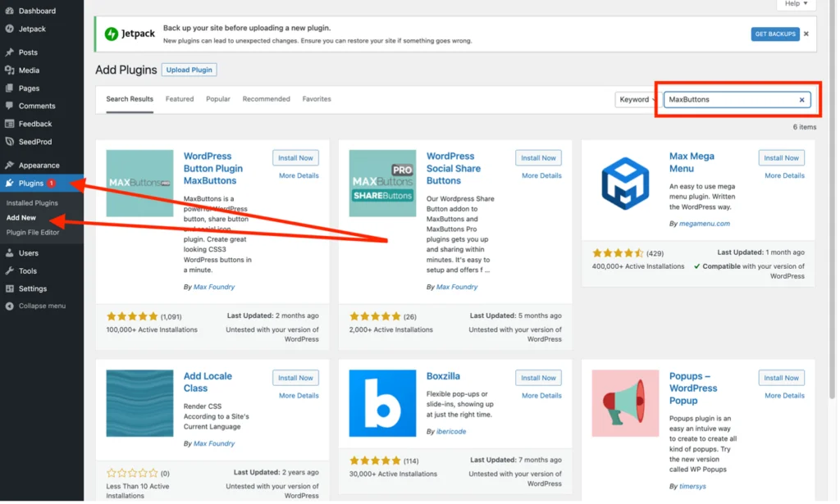The height and width of the screenshot is (504, 840).
Task: View More Details for Add Locale Class
Action: click(299, 397)
